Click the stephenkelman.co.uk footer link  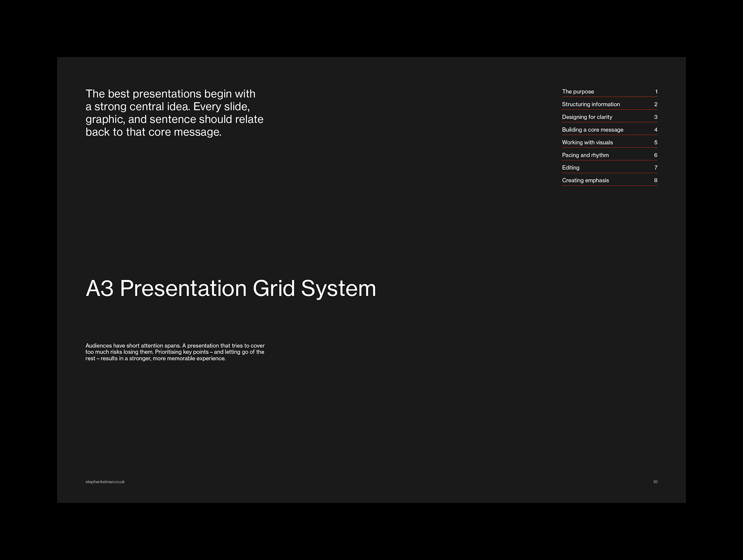click(x=105, y=482)
